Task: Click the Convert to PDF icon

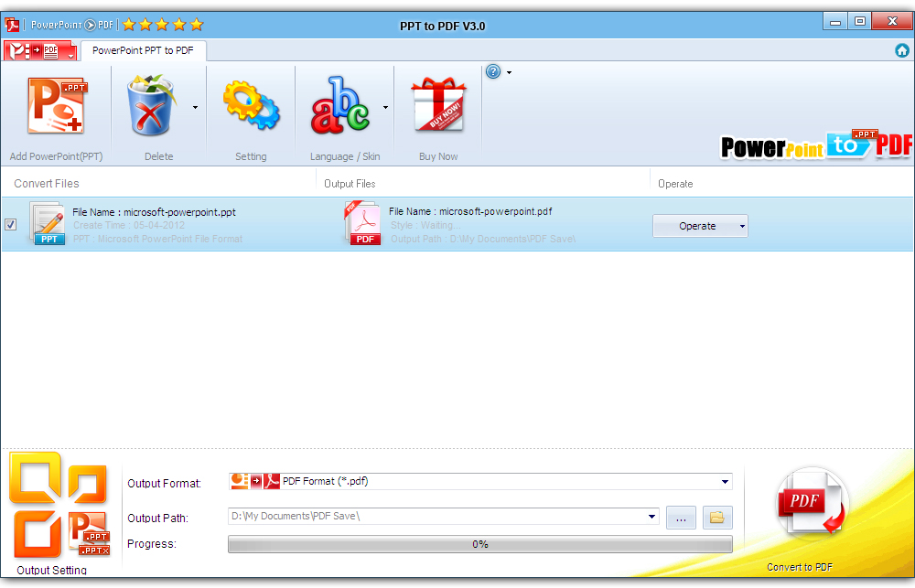Action: click(811, 502)
